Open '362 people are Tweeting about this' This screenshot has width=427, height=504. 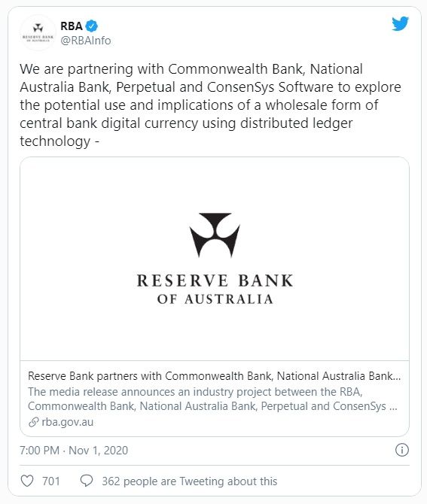click(x=190, y=481)
